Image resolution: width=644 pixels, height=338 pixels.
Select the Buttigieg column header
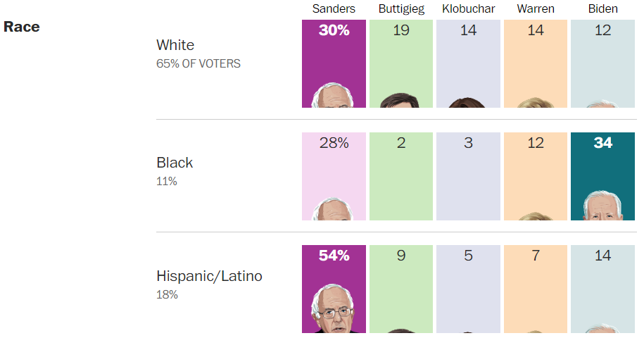[x=401, y=9]
